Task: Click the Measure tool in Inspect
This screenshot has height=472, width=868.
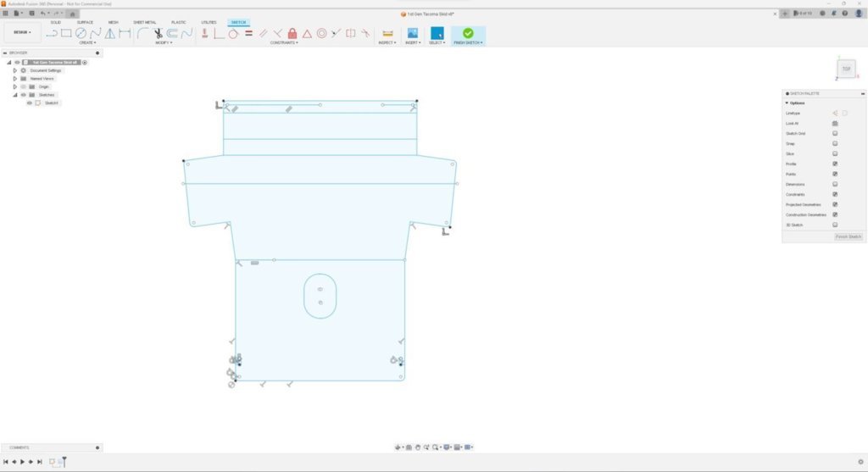Action: point(387,33)
